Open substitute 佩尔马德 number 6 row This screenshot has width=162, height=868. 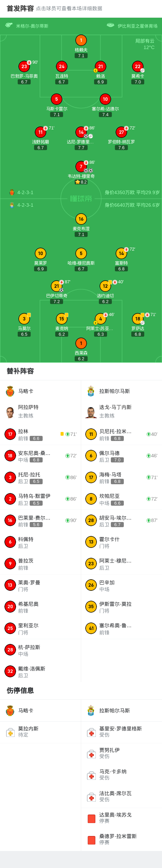121,456
